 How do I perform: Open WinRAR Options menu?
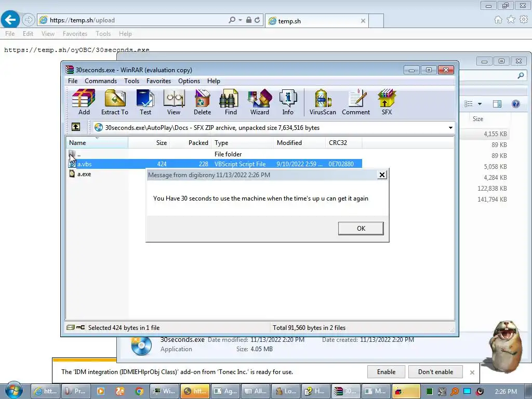pos(189,81)
